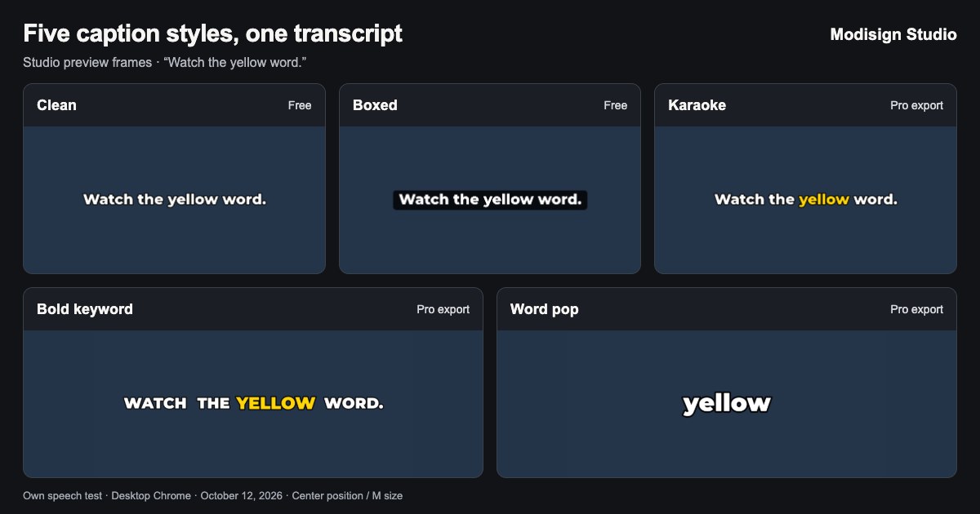Viewport: 980px width, 514px height.
Task: Click the Free badge on Boxed card
Action: [616, 105]
